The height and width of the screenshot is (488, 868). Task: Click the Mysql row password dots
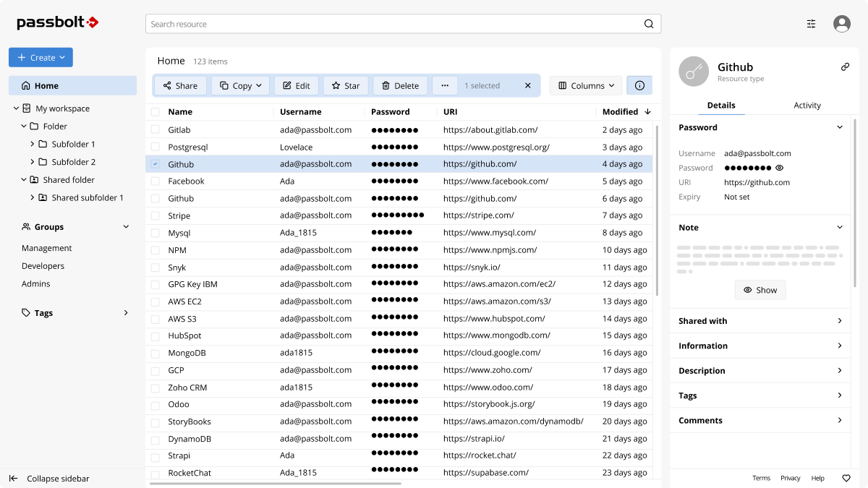[x=392, y=233]
